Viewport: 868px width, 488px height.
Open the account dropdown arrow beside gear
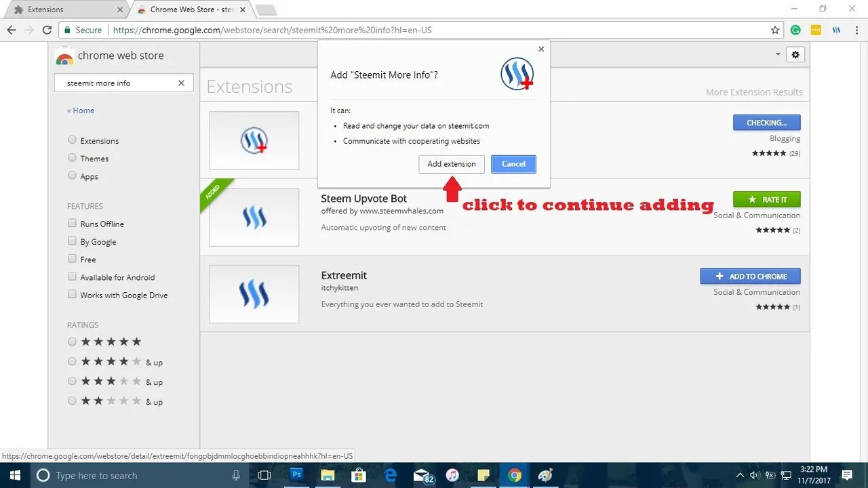click(778, 54)
